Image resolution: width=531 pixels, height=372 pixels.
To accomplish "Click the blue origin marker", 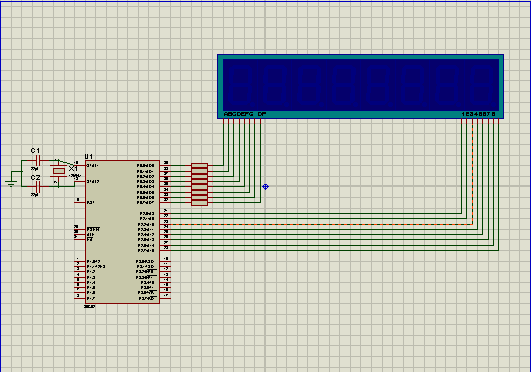I will 266,187.
